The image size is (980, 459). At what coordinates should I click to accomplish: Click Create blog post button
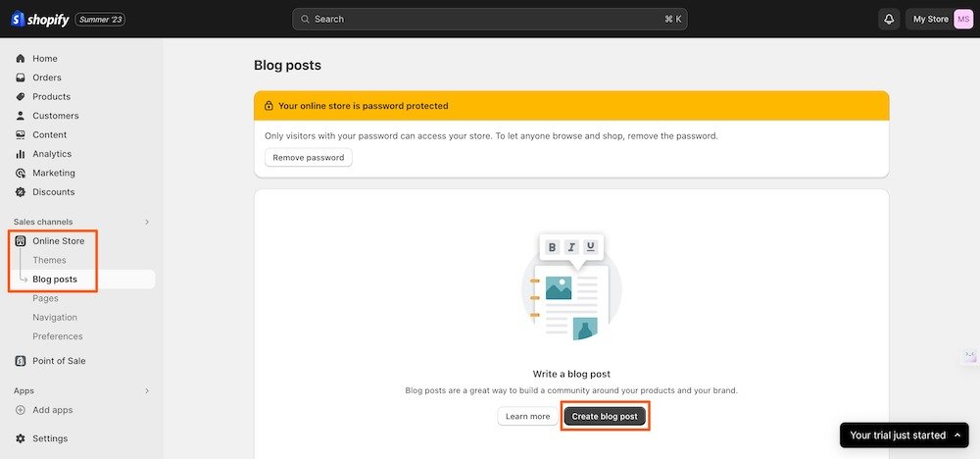click(605, 417)
